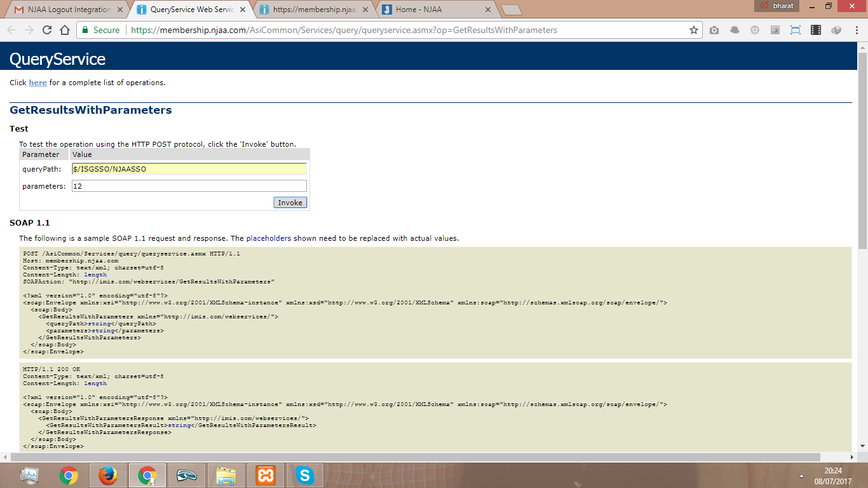868x488 pixels.
Task: Open XAMPP from the taskbar
Action: click(265, 475)
